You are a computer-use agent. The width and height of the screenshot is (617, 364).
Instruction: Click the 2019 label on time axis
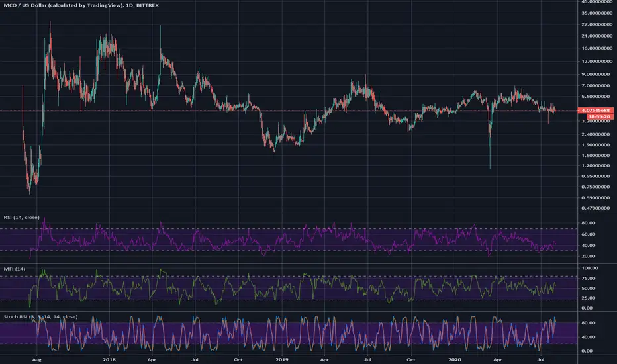(282, 359)
